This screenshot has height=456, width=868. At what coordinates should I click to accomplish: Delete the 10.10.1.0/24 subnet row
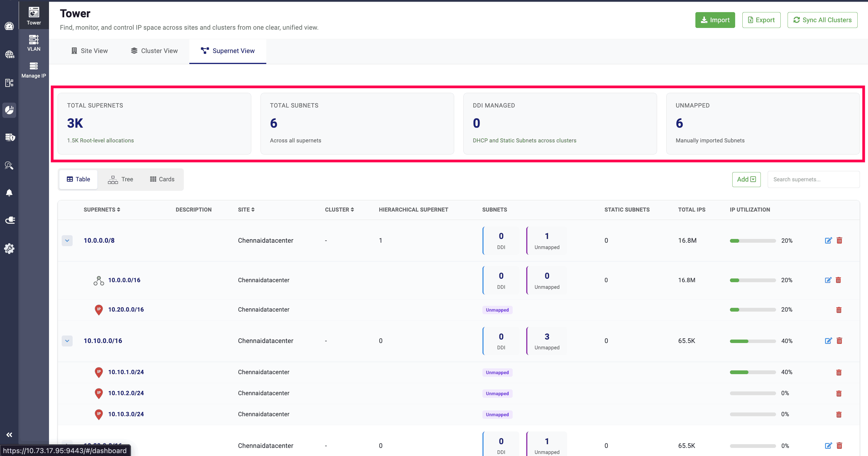pyautogui.click(x=839, y=372)
